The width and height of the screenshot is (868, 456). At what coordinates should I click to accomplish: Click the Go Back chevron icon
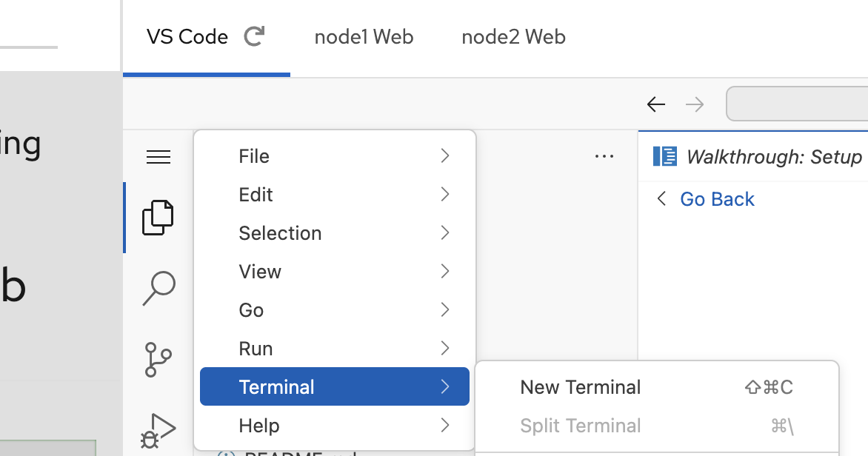pos(661,198)
